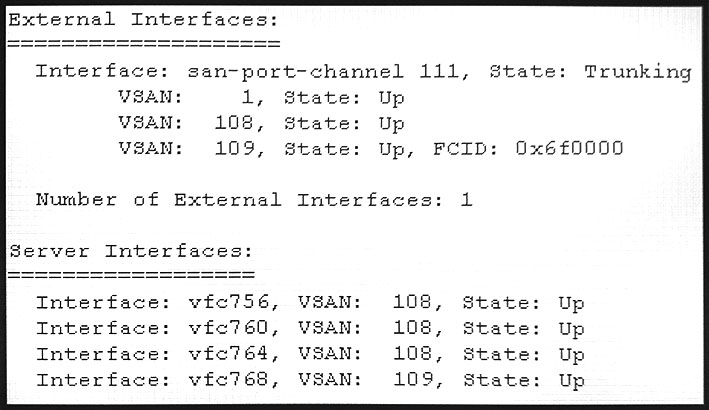Click the VSAN 1 state line

click(260, 98)
